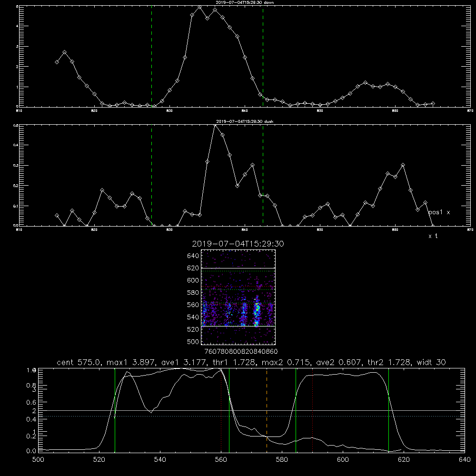Click the 'x t' label below dusk plot
The height and width of the screenshot is (476, 476).
tap(433, 236)
